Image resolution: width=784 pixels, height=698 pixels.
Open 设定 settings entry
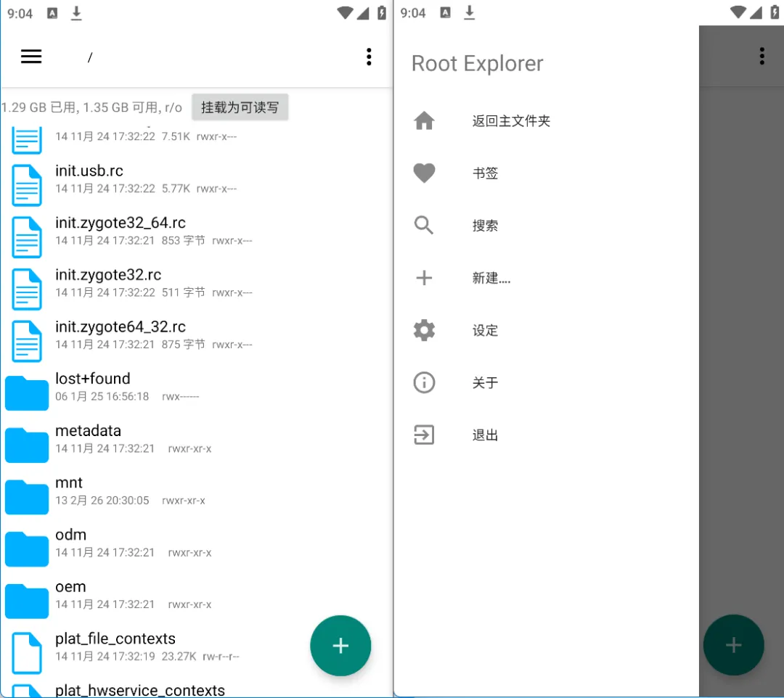pos(485,331)
